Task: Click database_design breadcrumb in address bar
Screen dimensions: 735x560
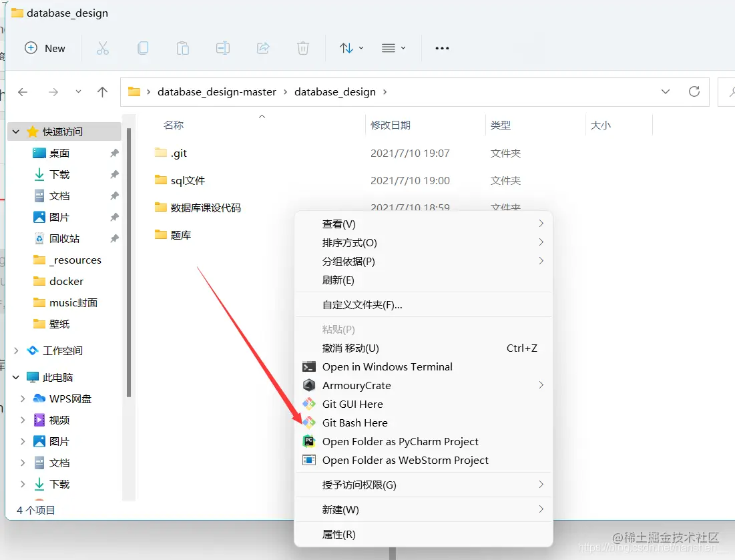Action: click(335, 92)
